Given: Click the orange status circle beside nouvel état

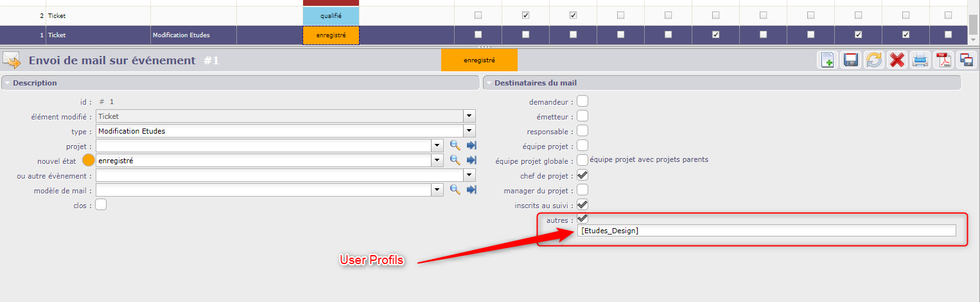Looking at the screenshot, I should [x=89, y=161].
